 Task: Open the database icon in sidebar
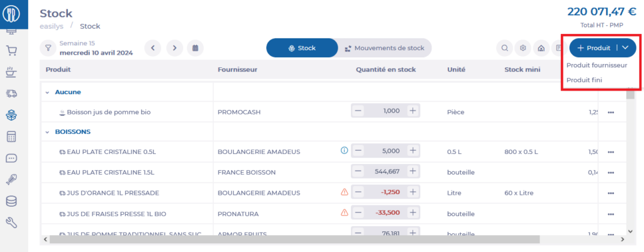click(x=11, y=200)
